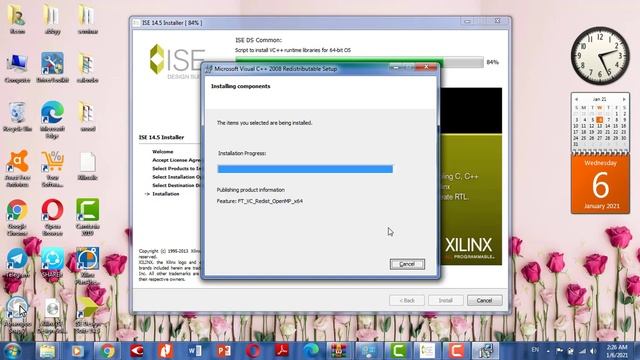
Task: Launch Microsoft Edge from desktop shortcut
Action: coord(52,119)
